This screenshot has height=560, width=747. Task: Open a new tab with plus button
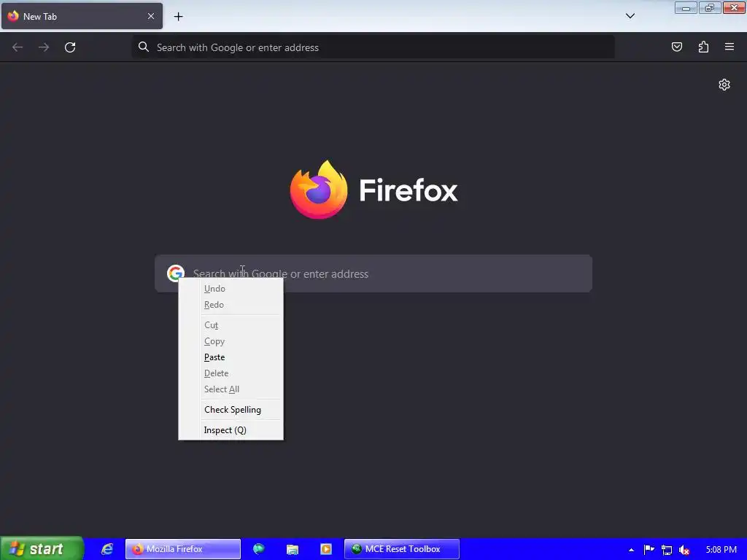point(178,17)
